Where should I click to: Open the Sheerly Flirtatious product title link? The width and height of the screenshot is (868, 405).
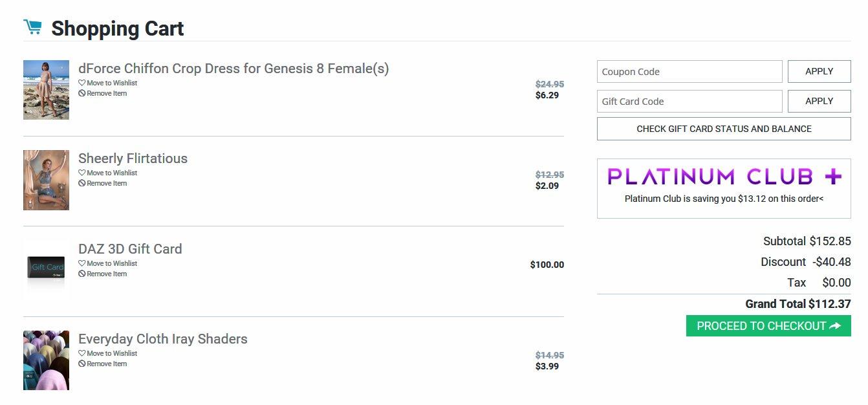tap(133, 159)
